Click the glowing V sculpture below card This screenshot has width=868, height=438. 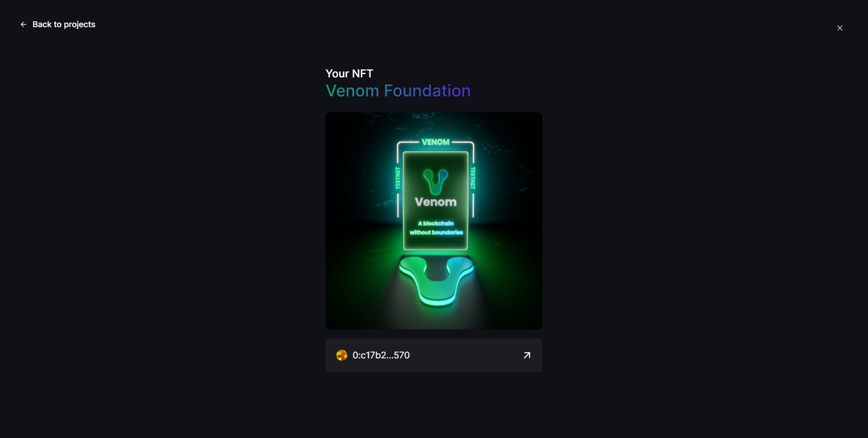pos(436,281)
